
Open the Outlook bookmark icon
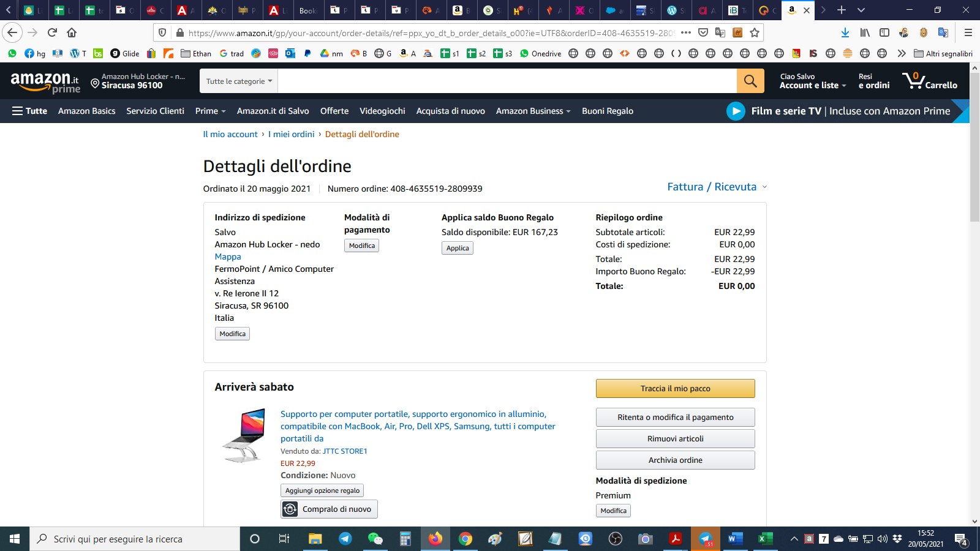pos(290,53)
